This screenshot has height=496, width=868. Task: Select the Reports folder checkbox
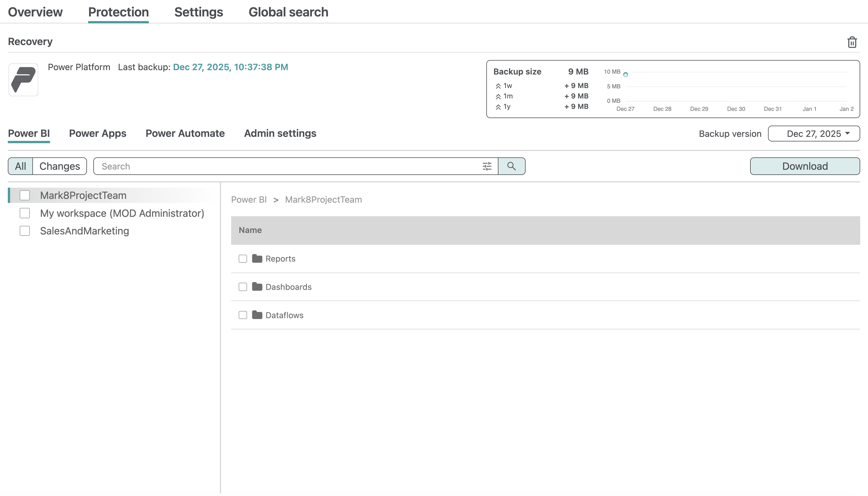243,259
